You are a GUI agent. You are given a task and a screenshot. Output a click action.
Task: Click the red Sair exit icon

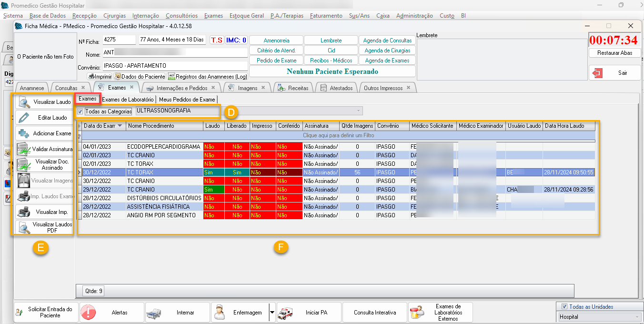point(597,73)
